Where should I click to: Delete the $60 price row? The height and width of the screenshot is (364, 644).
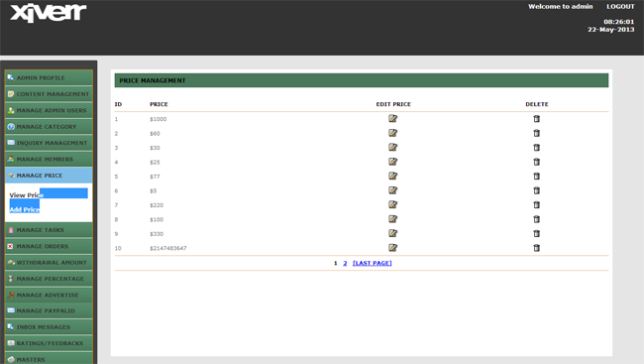click(x=536, y=133)
